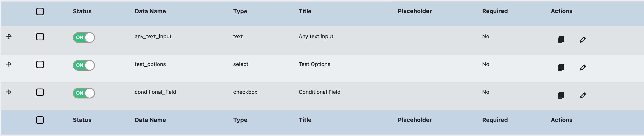Turn off conditional_field status toggle
This screenshot has width=644, height=136.
pyautogui.click(x=84, y=93)
